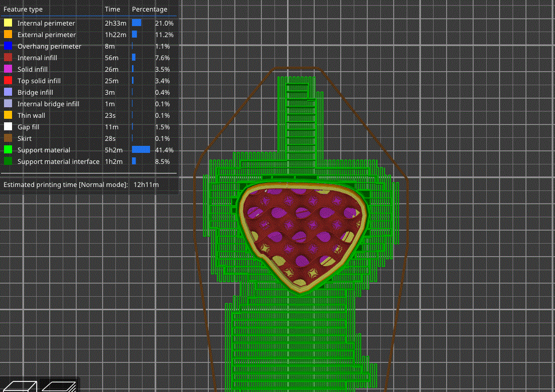Click the '8.5%' Support material interface percentage
555x392 pixels.
point(162,161)
